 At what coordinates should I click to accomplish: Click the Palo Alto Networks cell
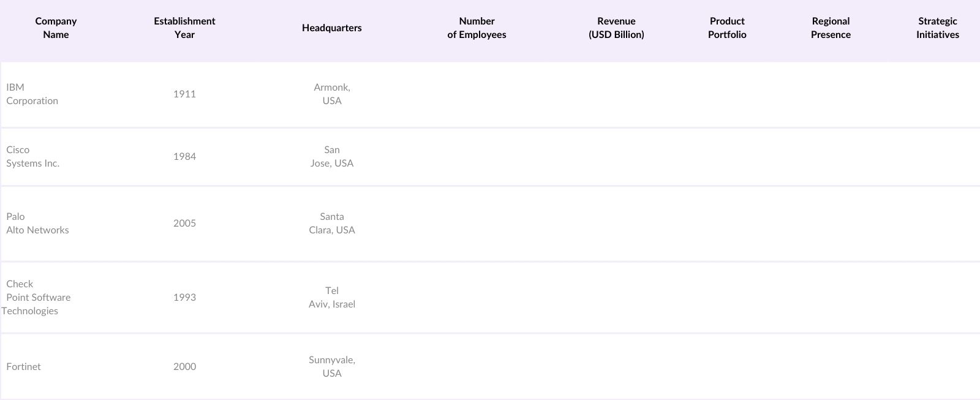click(37, 223)
